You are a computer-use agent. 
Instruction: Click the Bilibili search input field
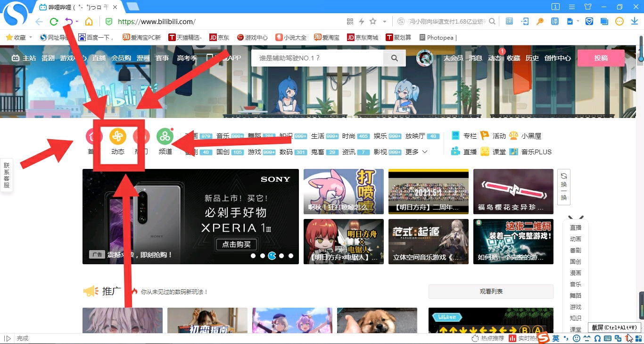[x=317, y=58]
